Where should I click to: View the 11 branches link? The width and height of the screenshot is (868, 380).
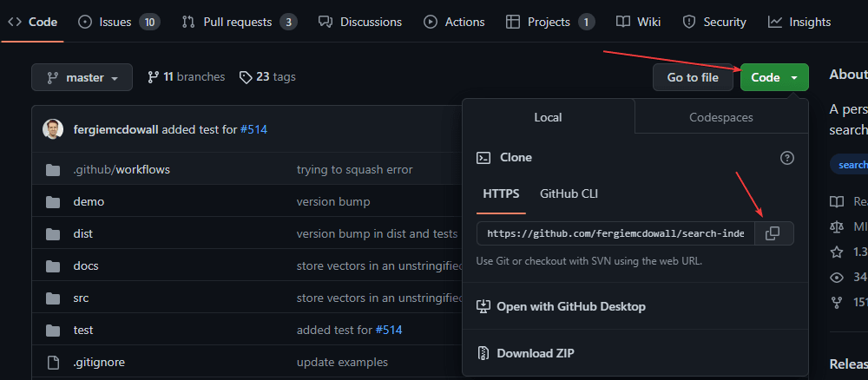186,77
